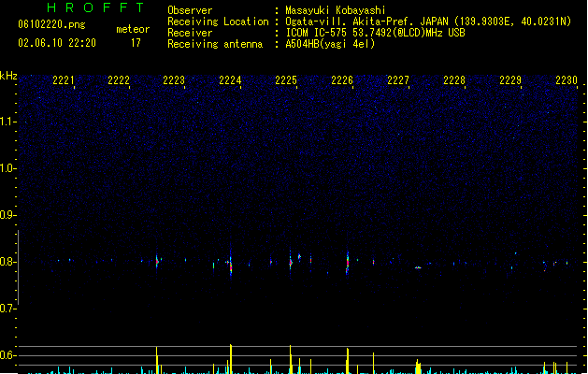Viewport: 588px width, 374px height.
Task: Click the 2225 time marker
Action: pos(286,80)
